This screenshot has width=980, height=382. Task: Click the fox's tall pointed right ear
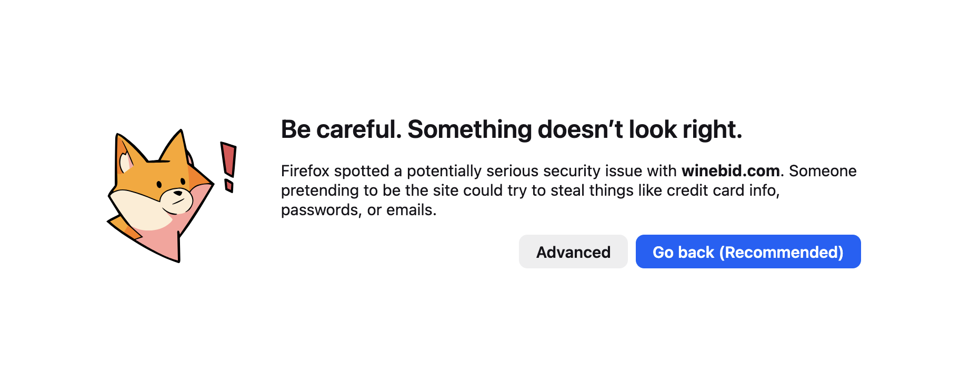[x=176, y=146]
